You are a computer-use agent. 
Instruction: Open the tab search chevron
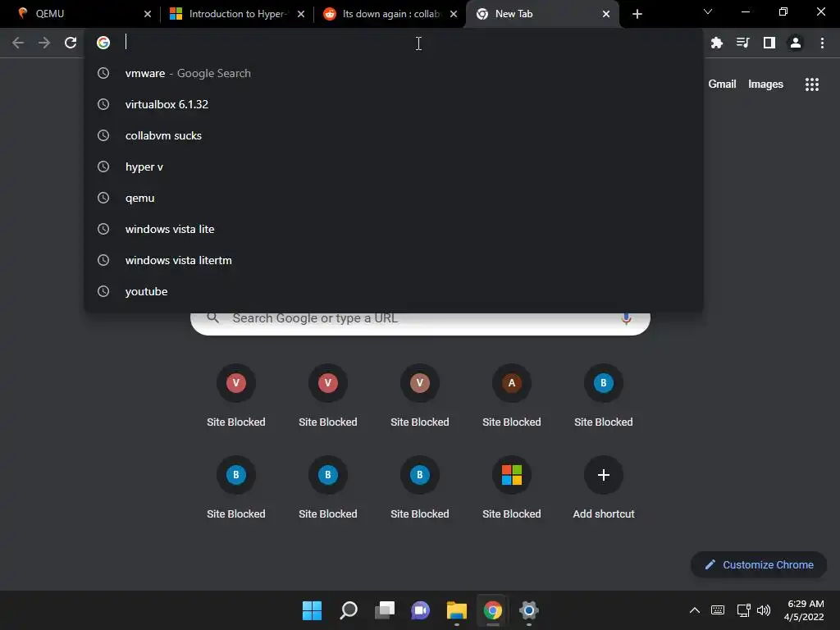pos(708,11)
